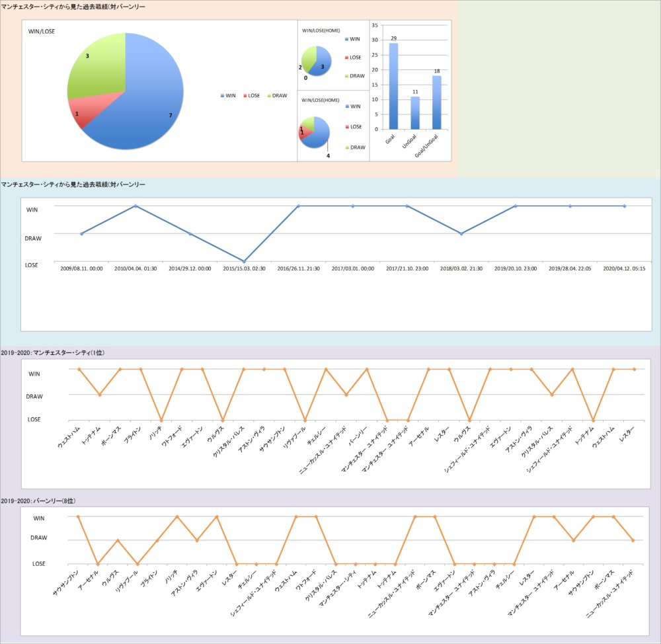Click "ウルヴス" label in the バーンリー(8位) chart
Screen dimensions: 661x644
point(111,578)
